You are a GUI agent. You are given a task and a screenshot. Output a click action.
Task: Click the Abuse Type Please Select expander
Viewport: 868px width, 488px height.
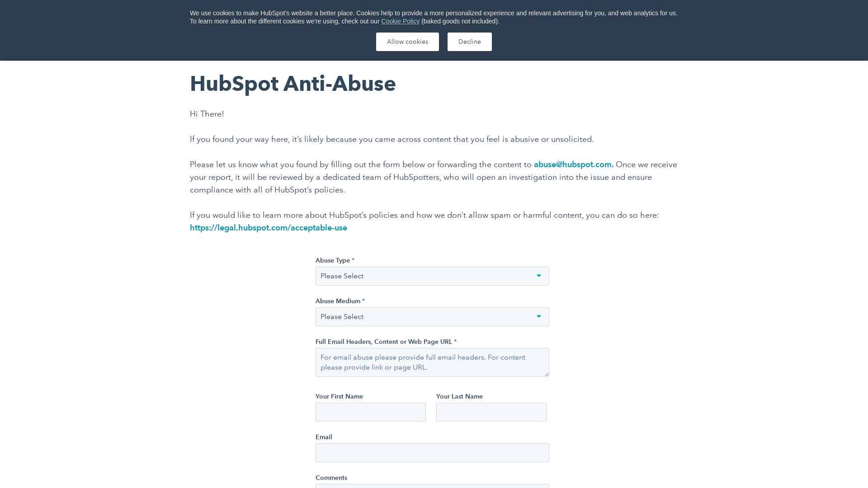(x=538, y=276)
